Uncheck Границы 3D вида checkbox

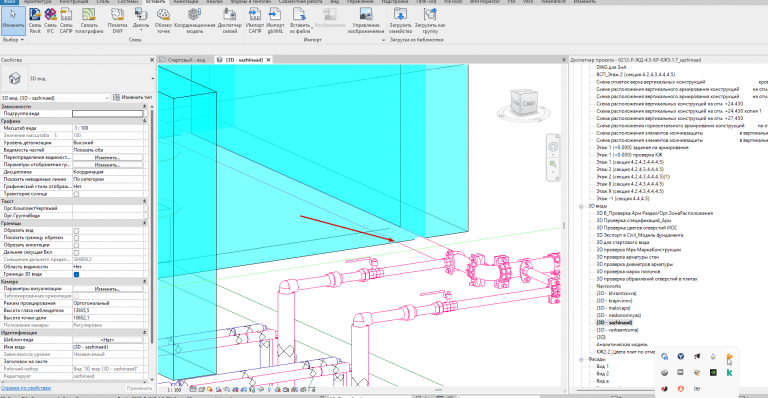pos(76,274)
